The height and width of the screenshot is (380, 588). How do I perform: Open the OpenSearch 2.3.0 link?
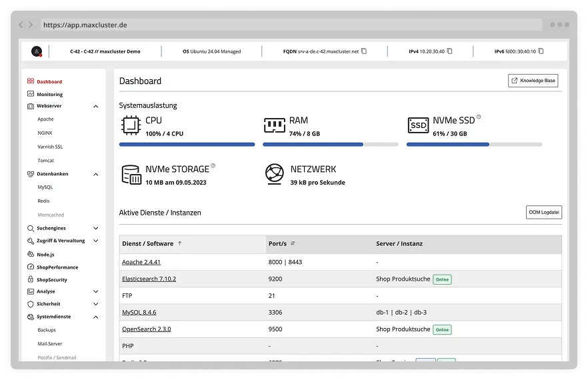(146, 329)
